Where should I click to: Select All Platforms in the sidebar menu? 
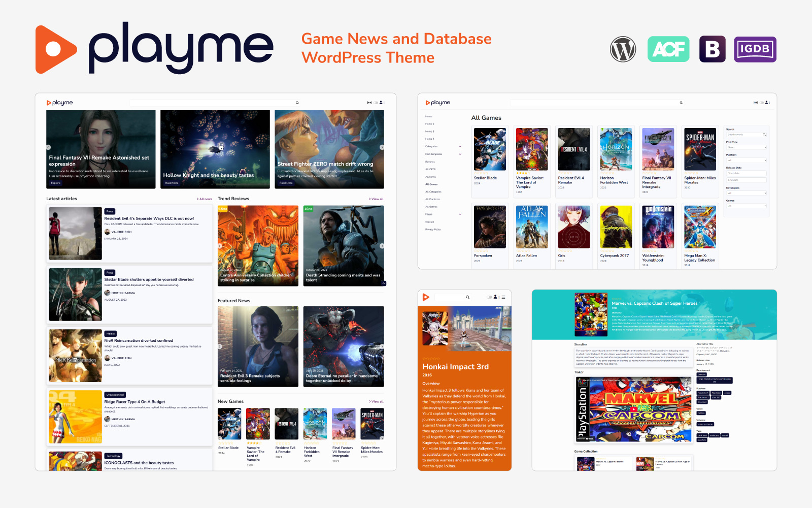click(x=432, y=199)
